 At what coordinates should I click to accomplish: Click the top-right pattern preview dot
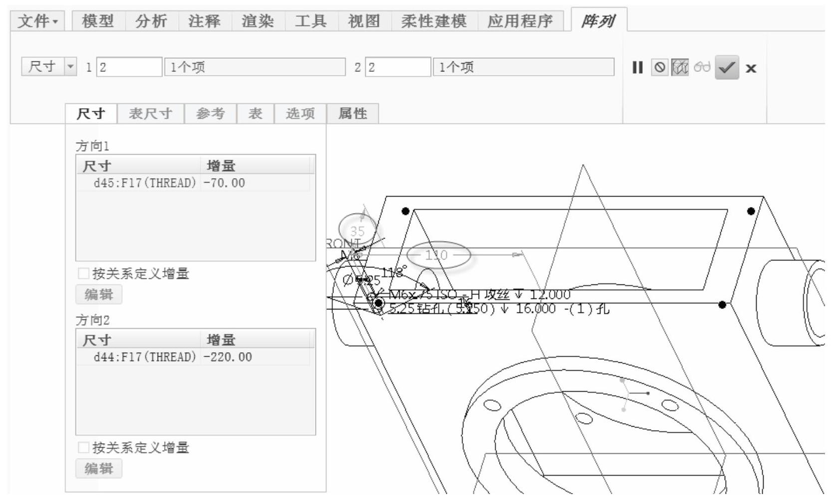[751, 211]
